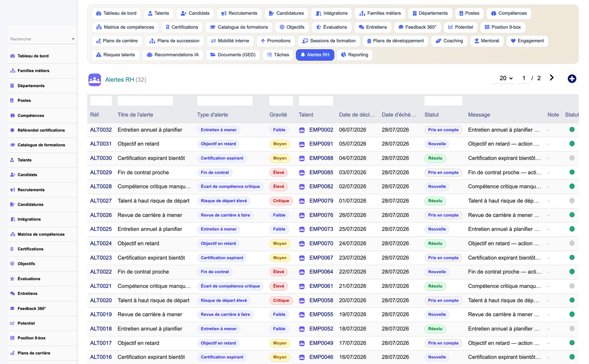The width and height of the screenshot is (589, 364).
Task: Open talent link EMP0085
Action: click(321, 173)
